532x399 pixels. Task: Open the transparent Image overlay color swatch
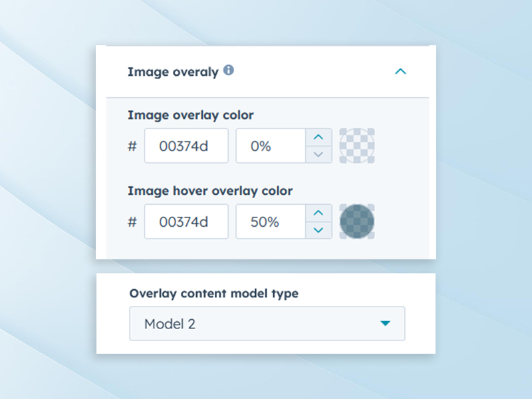pyautogui.click(x=357, y=146)
